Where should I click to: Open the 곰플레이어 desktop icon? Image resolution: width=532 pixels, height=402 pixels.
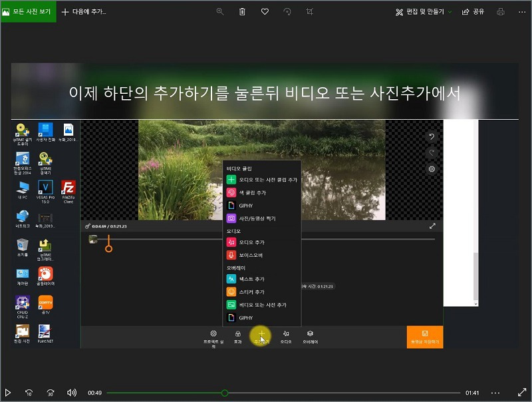[x=45, y=276]
